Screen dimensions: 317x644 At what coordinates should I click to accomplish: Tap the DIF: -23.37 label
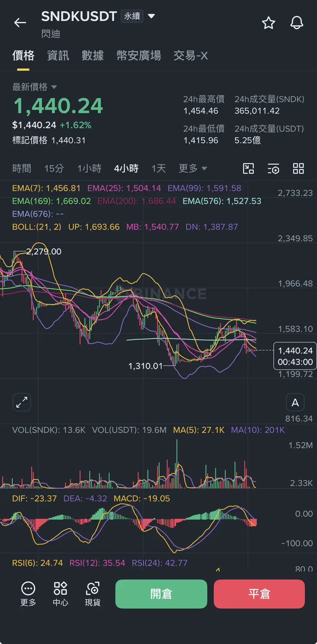[34, 498]
